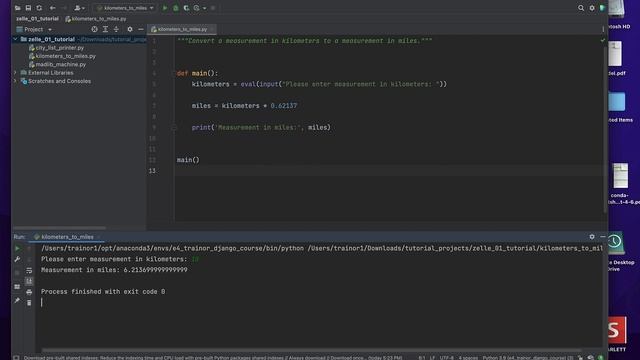Print the console output icon
This screenshot has height=360, width=640.
pos(29,292)
